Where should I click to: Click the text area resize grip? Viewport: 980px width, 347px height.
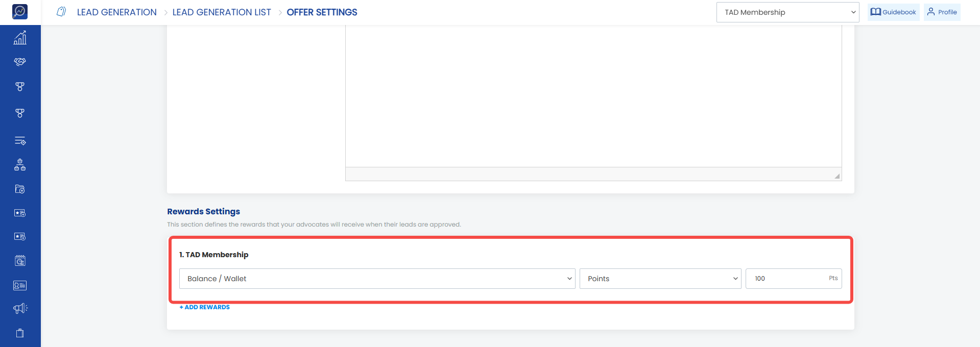pos(837,176)
